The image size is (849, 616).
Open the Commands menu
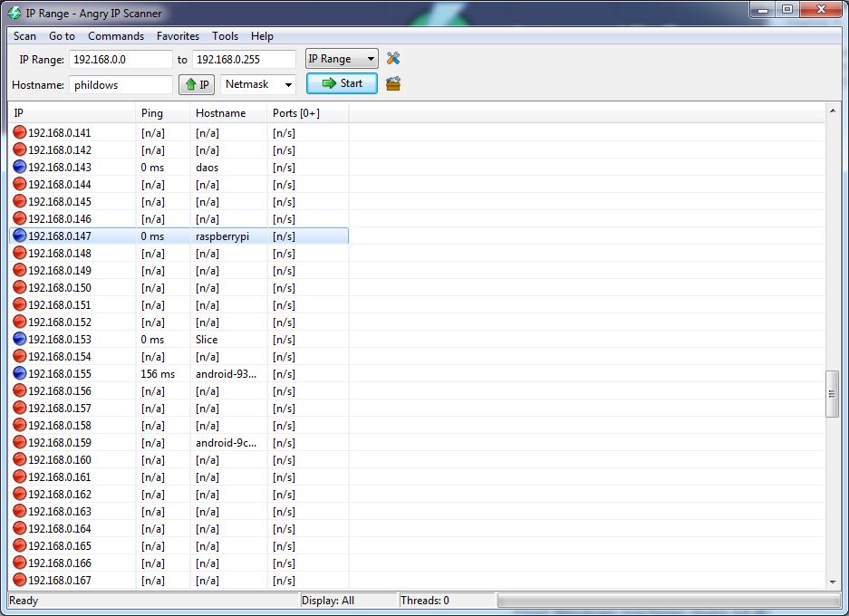click(116, 36)
